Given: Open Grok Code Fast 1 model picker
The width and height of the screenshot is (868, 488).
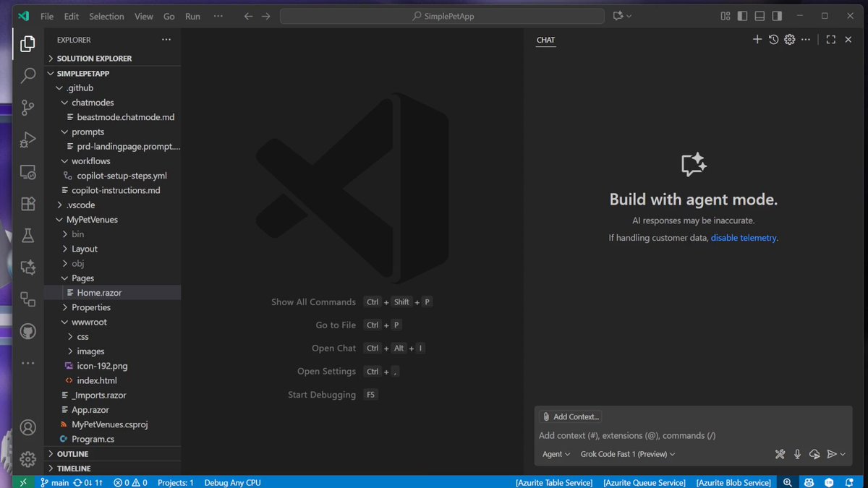Looking at the screenshot, I should (627, 454).
